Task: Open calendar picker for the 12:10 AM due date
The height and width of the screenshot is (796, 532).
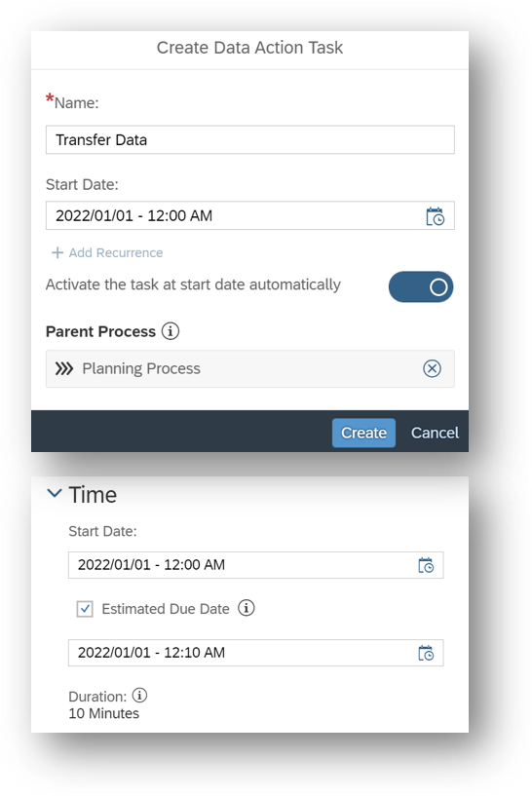Action: (426, 653)
